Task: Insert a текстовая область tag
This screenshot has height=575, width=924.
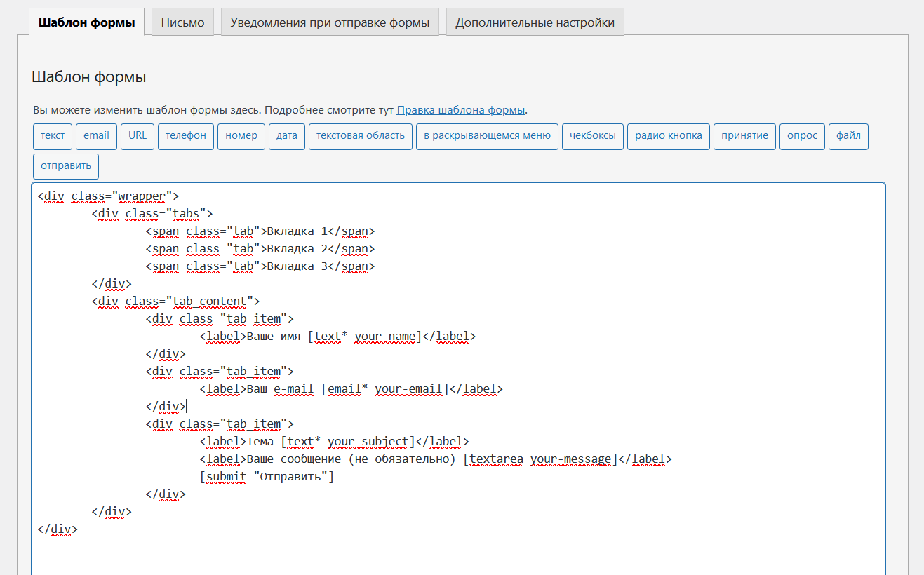Action: tap(361, 136)
